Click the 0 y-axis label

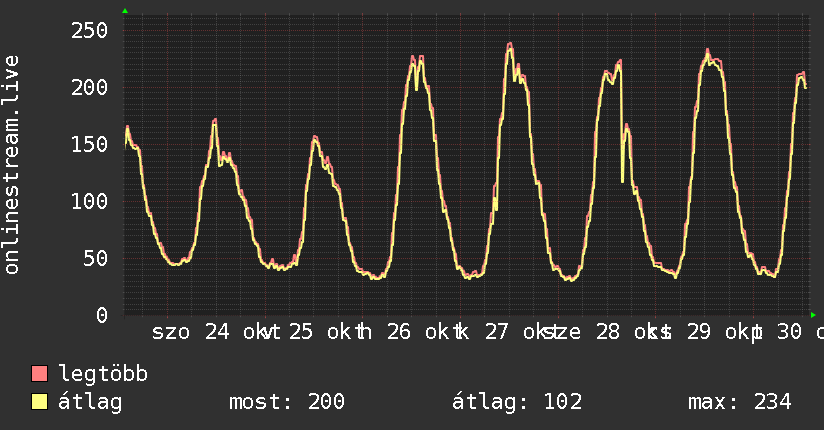pyautogui.click(x=102, y=315)
